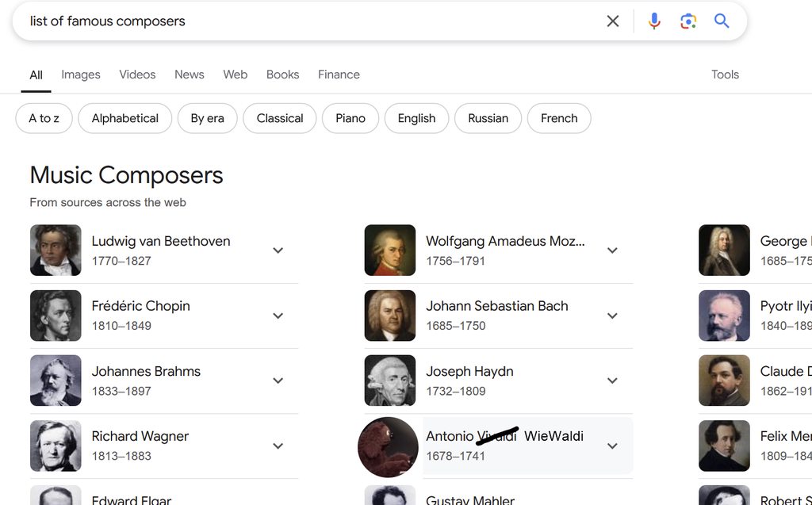Image resolution: width=812 pixels, height=505 pixels.
Task: Expand the Ludwig van Beethoven entry
Action: pyautogui.click(x=278, y=251)
